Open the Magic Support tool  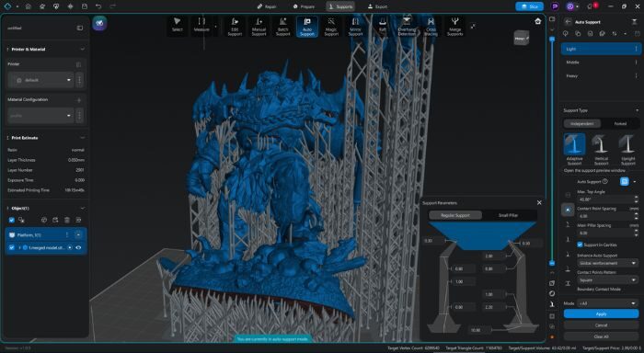(331, 27)
